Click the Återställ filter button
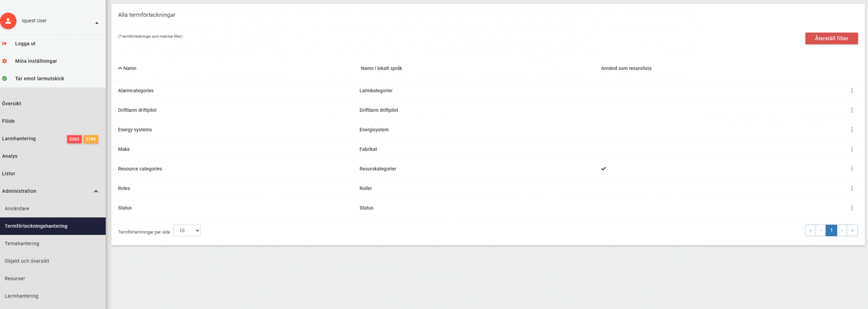This screenshot has height=309, width=868. click(x=831, y=38)
